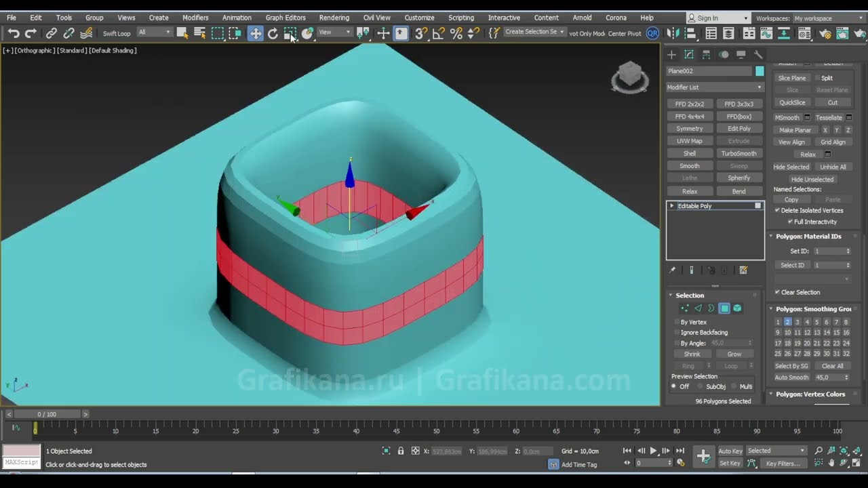Viewport: 868px width, 488px height.
Task: Activate the Select Object tool
Action: [182, 33]
